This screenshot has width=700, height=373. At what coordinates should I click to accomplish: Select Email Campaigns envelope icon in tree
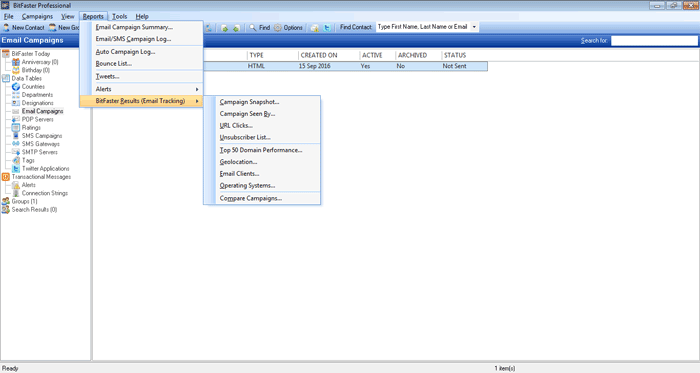click(16, 111)
